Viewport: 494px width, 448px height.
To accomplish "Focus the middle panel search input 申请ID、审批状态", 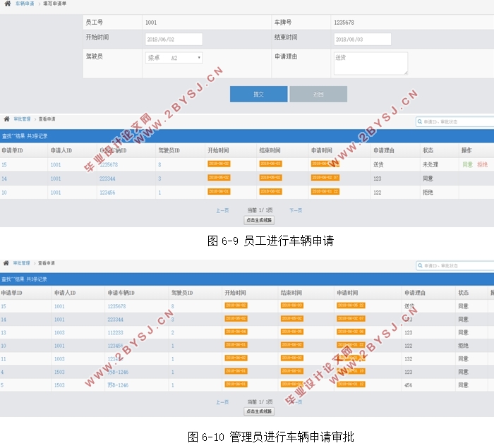I will (455, 121).
